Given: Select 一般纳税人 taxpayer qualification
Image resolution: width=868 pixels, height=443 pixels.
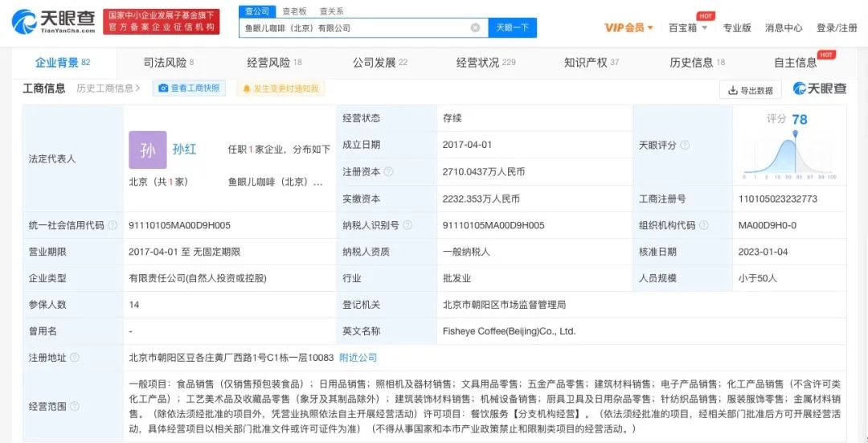Looking at the screenshot, I should point(466,252).
